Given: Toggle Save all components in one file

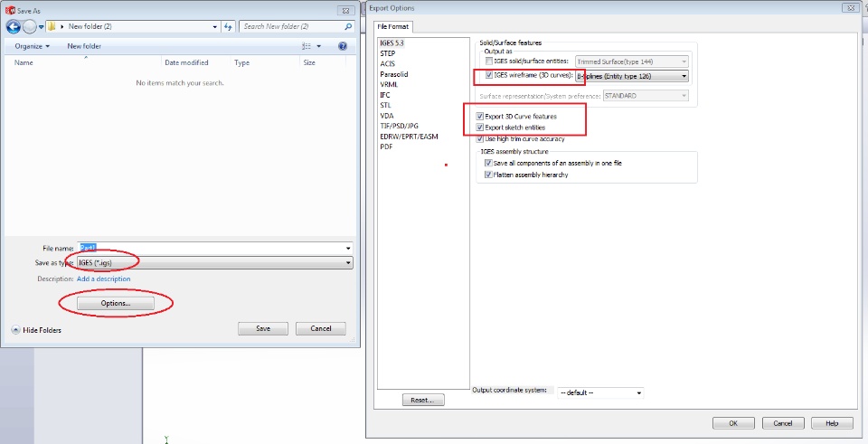Looking at the screenshot, I should pos(488,164).
